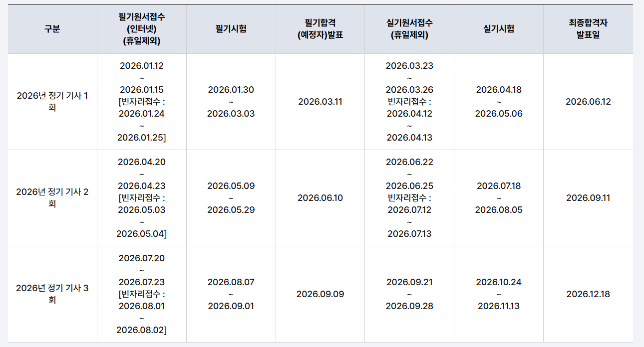The width and height of the screenshot is (644, 347).
Task: Click the 2026.09.11 final announcement date
Action: 588,198
